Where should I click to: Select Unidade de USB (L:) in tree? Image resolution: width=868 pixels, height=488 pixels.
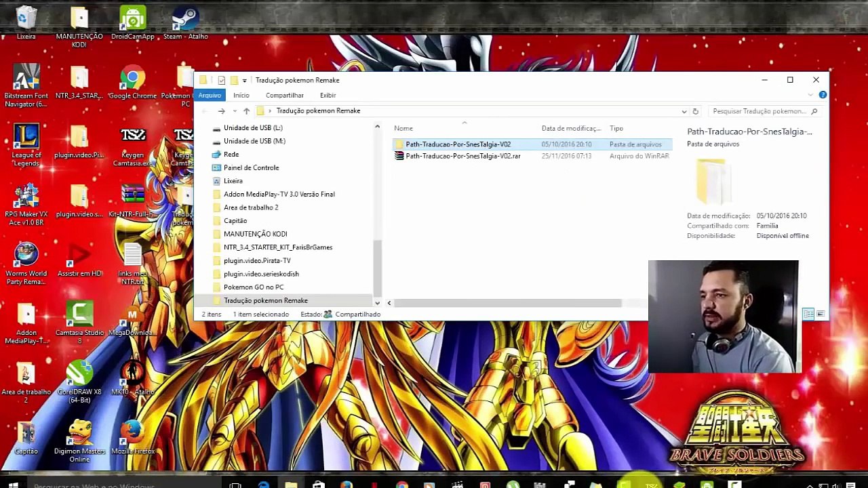click(x=253, y=127)
